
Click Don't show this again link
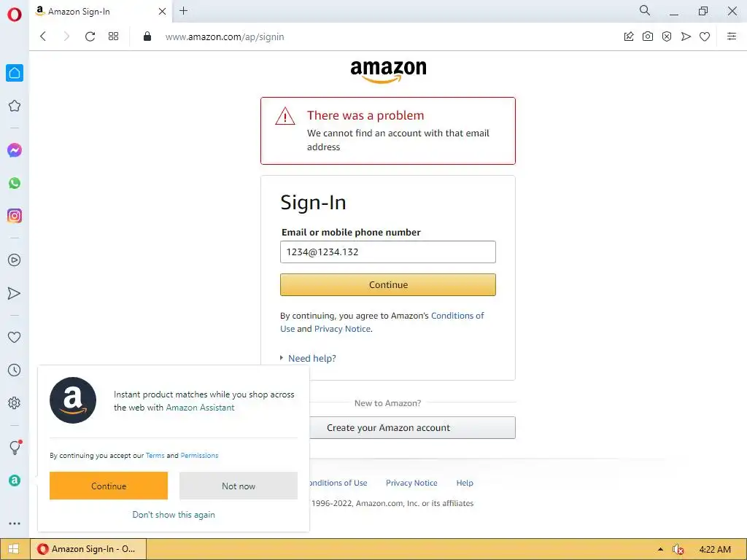pyautogui.click(x=174, y=515)
